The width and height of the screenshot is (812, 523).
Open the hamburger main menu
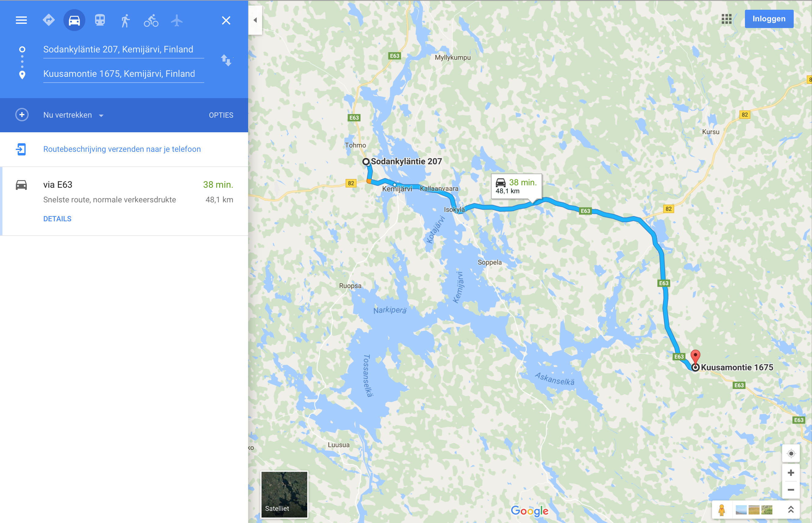point(21,20)
